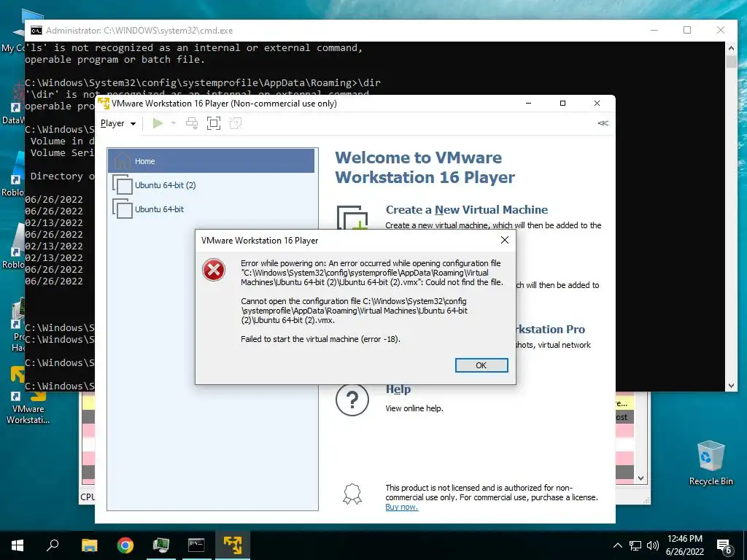Expand the power options arrow beside play

(174, 123)
